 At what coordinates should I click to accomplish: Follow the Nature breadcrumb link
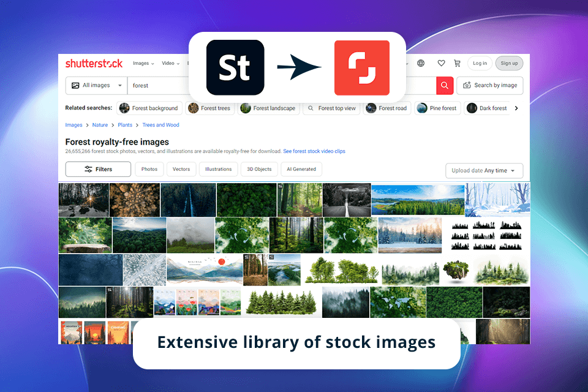point(100,125)
